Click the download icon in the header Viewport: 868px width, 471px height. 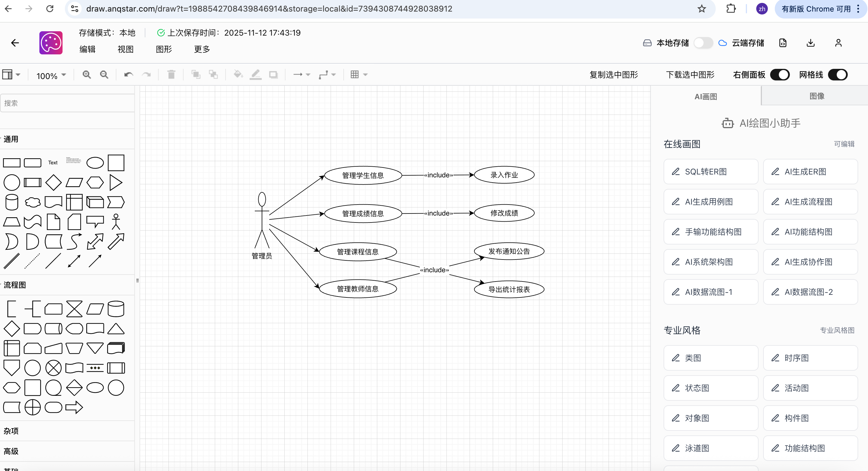point(810,43)
